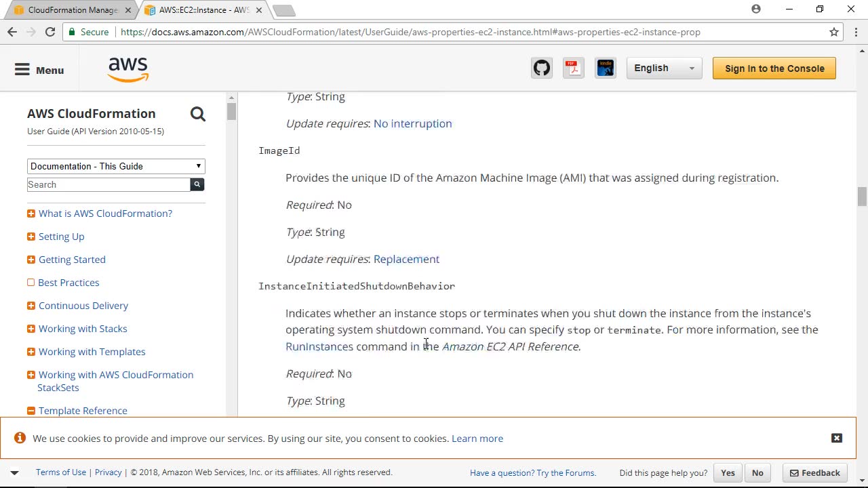Image resolution: width=868 pixels, height=488 pixels.
Task: Open Working with Stacks sidebar link
Action: pyautogui.click(x=83, y=329)
